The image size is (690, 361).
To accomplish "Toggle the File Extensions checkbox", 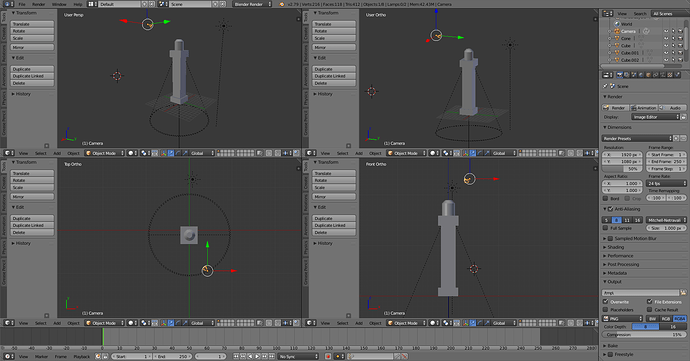I will tap(650, 302).
